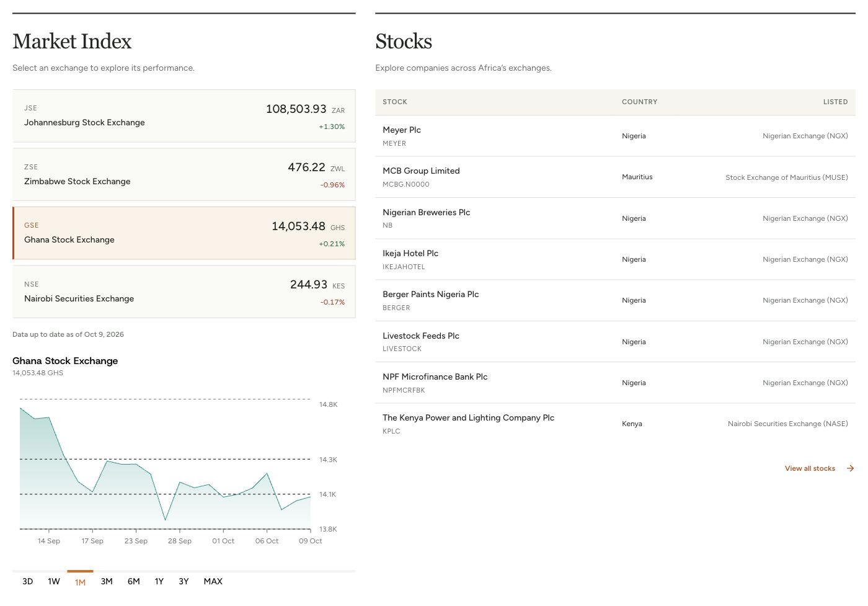The width and height of the screenshot is (868, 606).
Task: Click the Ghana Stock Exchange chart title
Action: 65,360
